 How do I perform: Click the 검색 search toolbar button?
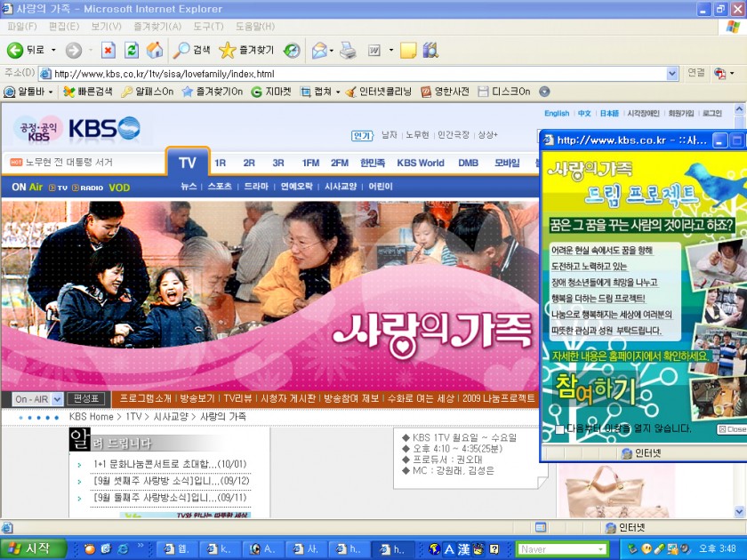coord(192,50)
